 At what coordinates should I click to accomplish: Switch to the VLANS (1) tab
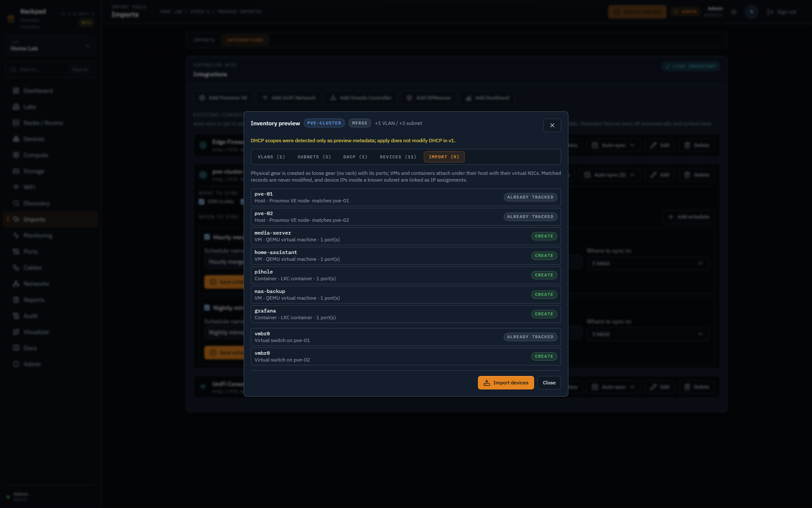(272, 157)
